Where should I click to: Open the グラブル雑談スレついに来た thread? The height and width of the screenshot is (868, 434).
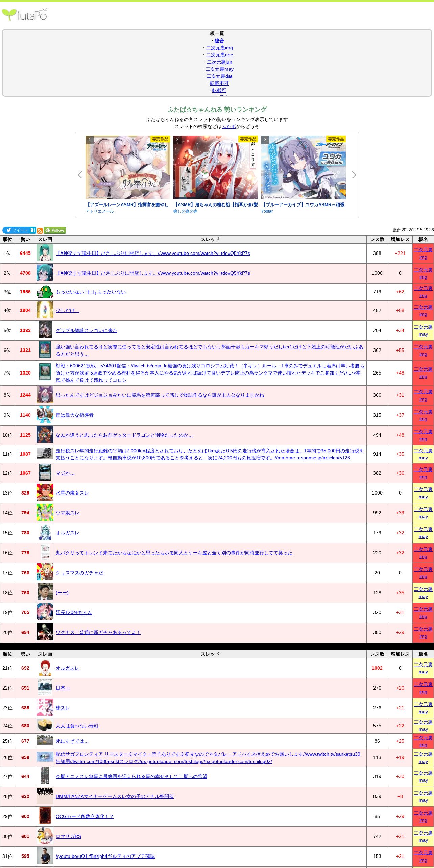86,330
